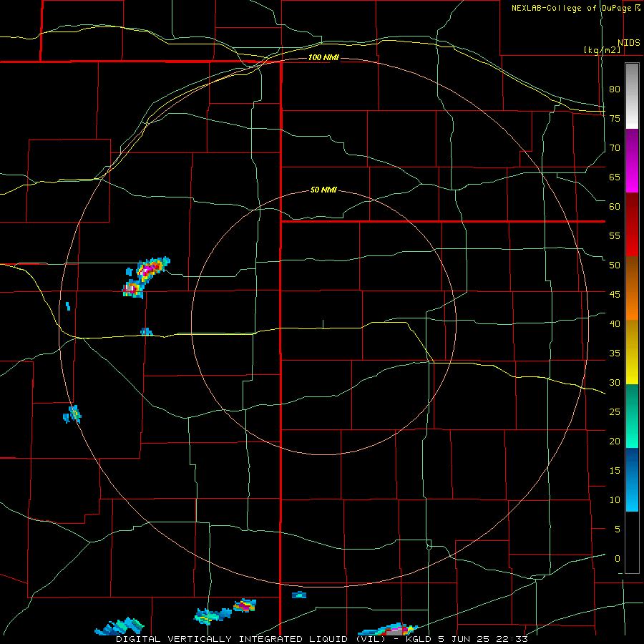
Task: Click the 45 value on the VIL scale
Action: (x=615, y=295)
